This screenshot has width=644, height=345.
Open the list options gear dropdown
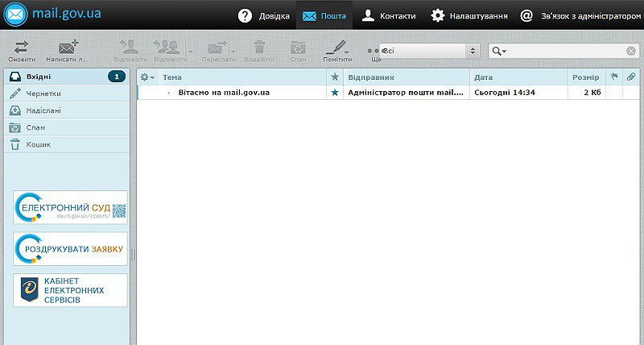[x=147, y=77]
